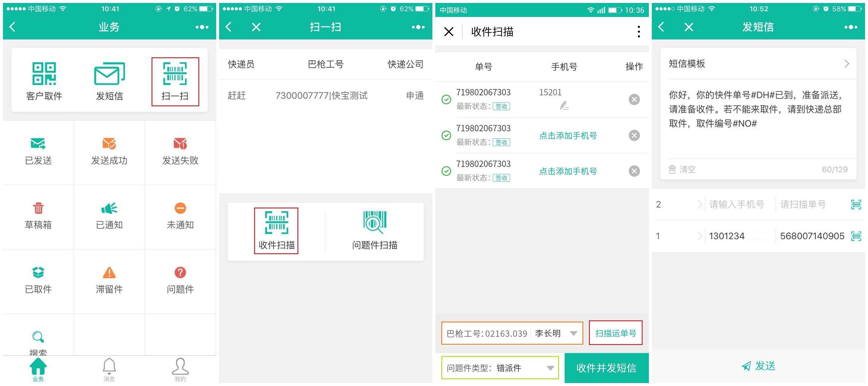Screen dimensions: 868x386
Task: Open the 发送失败 icon
Action: point(180,143)
